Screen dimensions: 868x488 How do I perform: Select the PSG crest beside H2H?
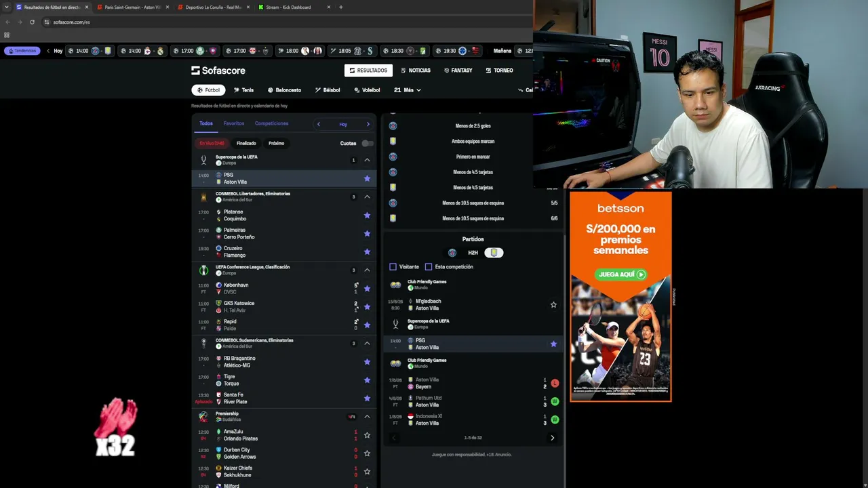tap(452, 253)
